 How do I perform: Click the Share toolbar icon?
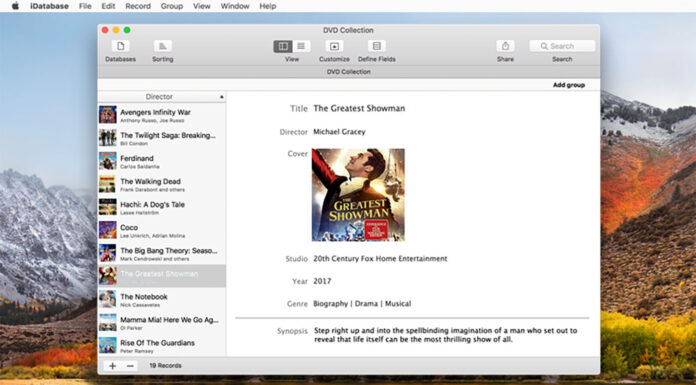click(505, 46)
